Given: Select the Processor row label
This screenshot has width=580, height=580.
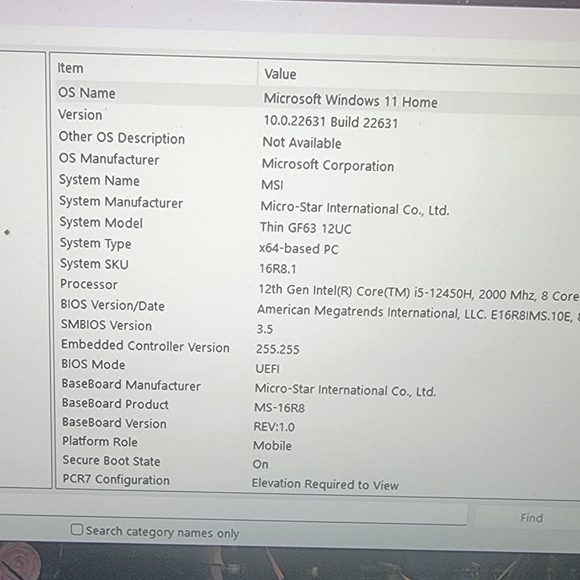Looking at the screenshot, I should point(89,284).
